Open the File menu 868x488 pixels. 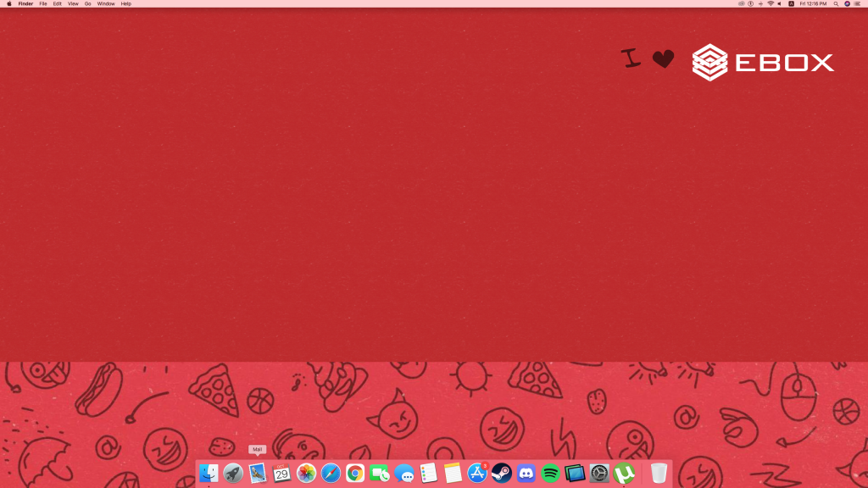pos(43,4)
